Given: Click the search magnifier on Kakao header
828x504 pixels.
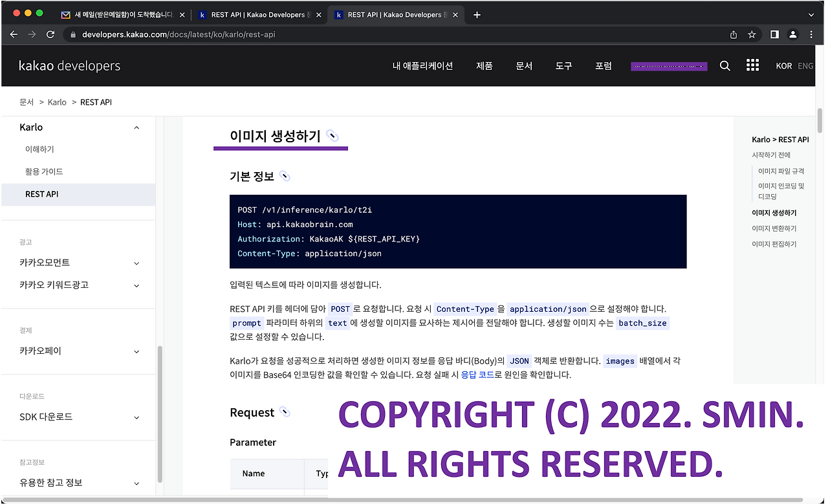Looking at the screenshot, I should point(725,66).
